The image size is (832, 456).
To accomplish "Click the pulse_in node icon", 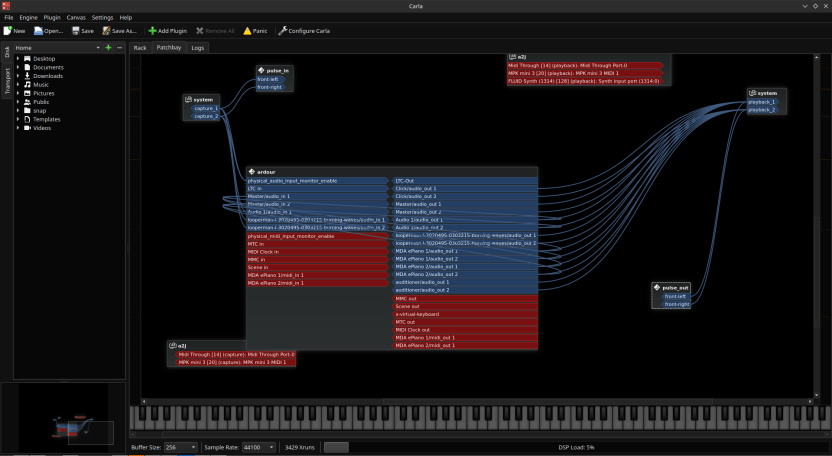I will click(261, 70).
